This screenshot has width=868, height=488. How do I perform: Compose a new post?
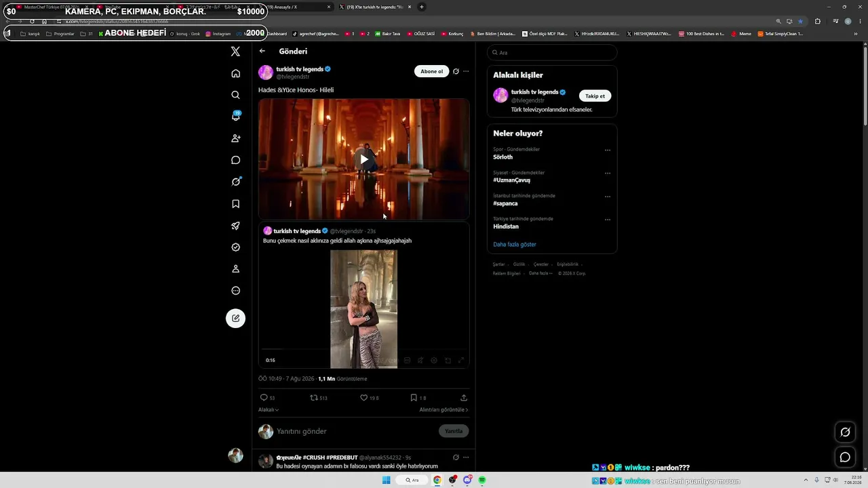[235, 318]
